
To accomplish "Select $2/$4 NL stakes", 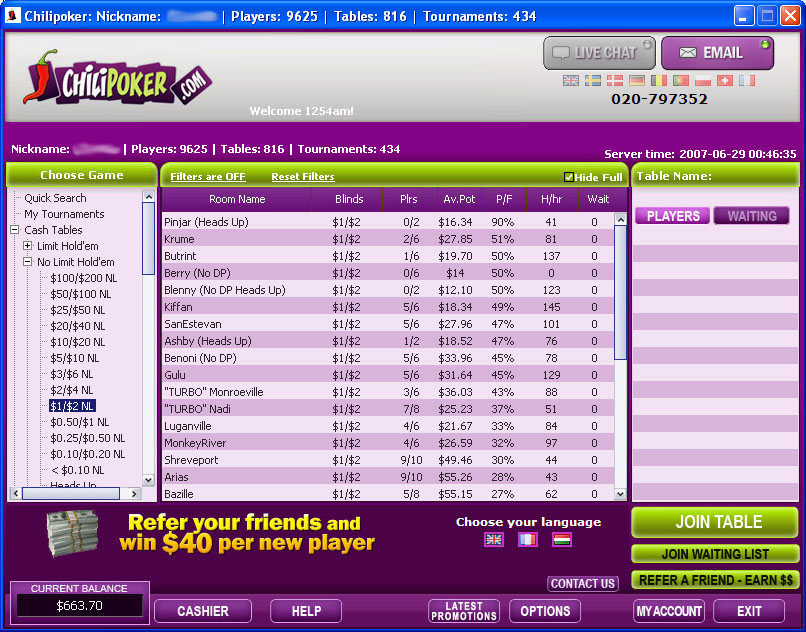I will pyautogui.click(x=71, y=390).
